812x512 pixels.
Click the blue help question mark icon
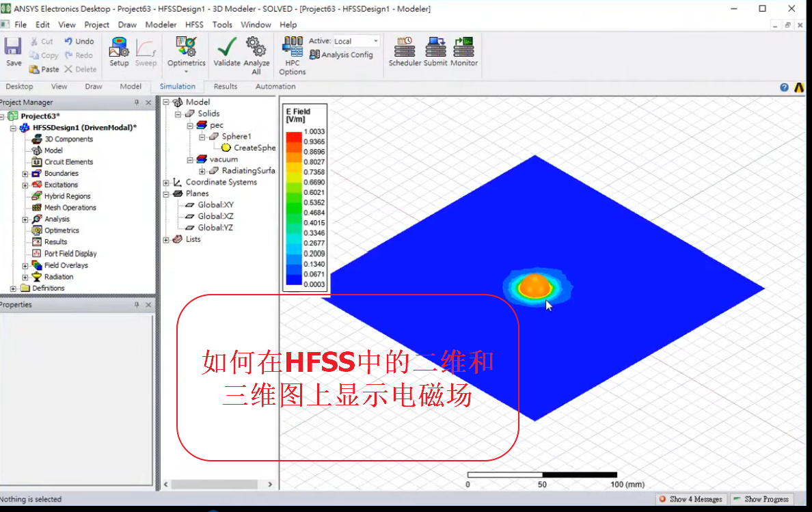click(784, 87)
